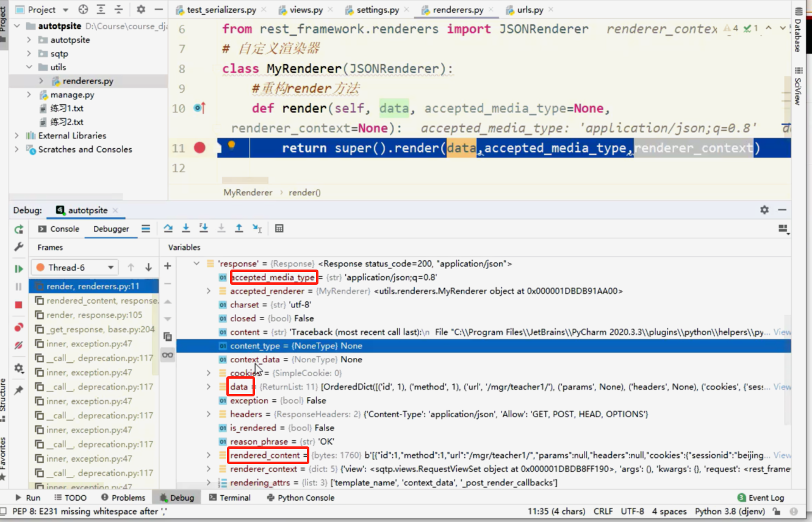This screenshot has height=522, width=812.
Task: Expand accepted_renderer variable
Action: tap(209, 291)
